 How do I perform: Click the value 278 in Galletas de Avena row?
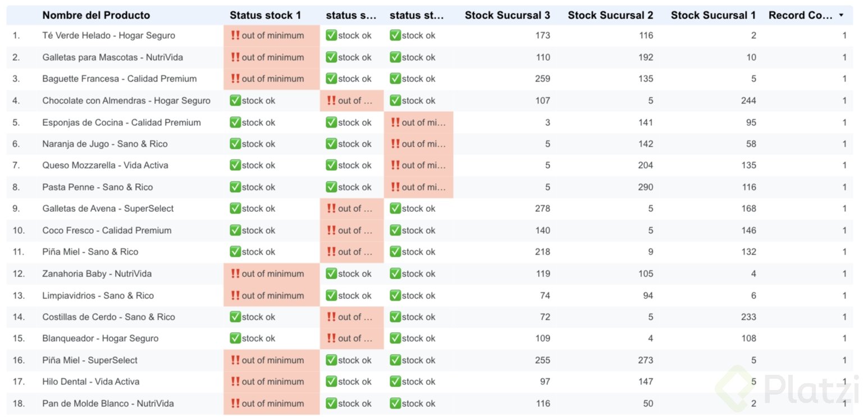(542, 208)
